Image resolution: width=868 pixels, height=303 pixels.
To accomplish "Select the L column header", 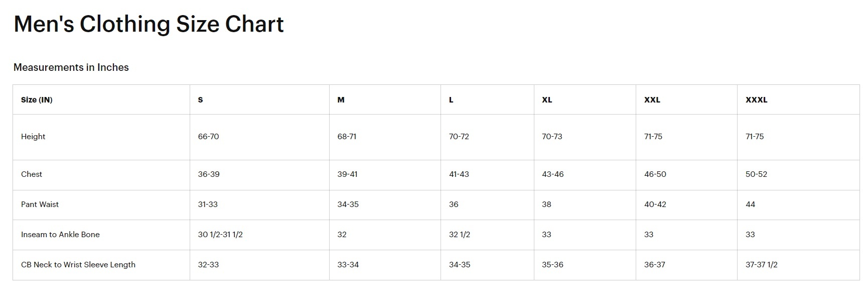I will pyautogui.click(x=451, y=99).
